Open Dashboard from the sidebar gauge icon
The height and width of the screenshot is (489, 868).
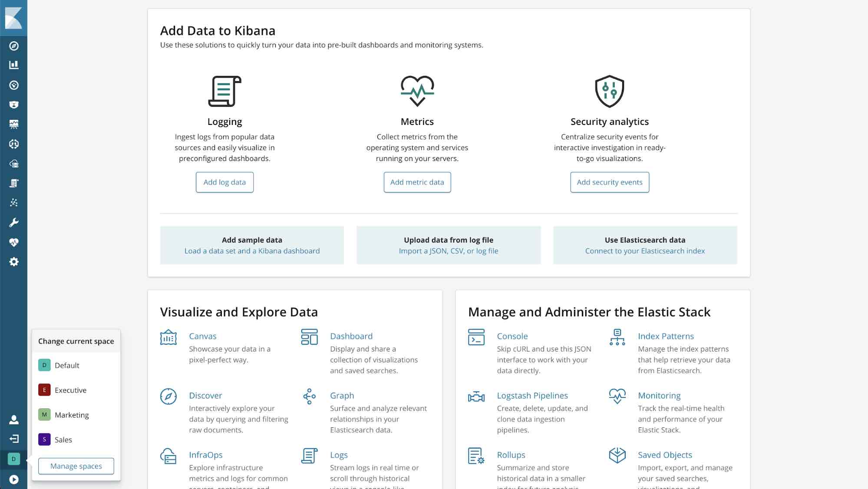pyautogui.click(x=14, y=85)
